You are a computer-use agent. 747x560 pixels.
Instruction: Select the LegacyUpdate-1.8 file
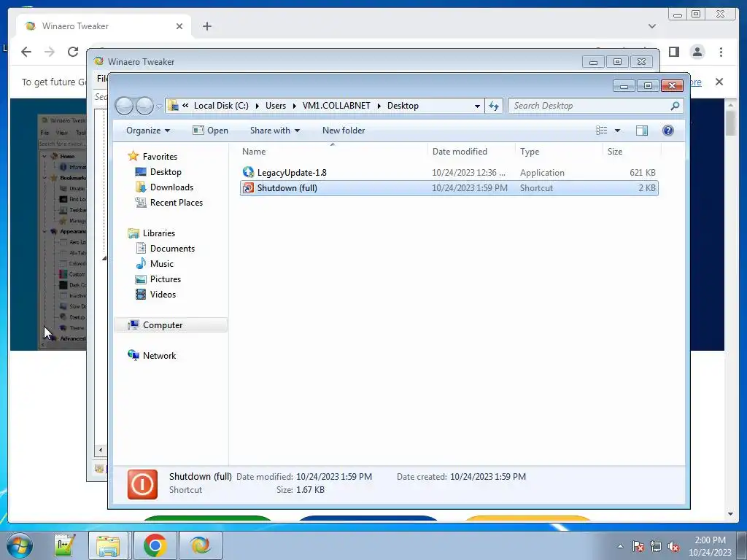pyautogui.click(x=449, y=172)
